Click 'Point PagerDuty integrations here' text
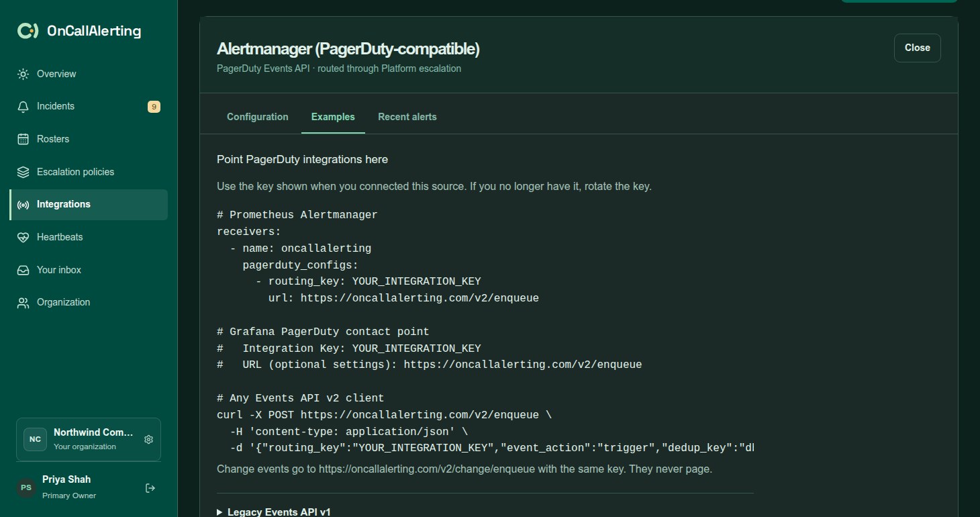 [302, 159]
